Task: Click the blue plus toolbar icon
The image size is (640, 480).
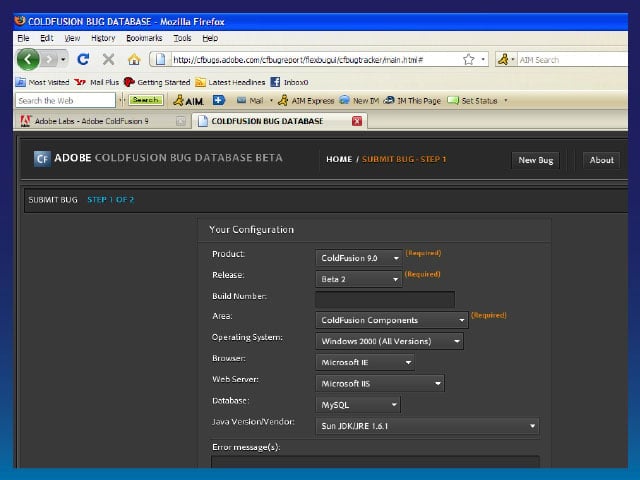Action: pyautogui.click(x=219, y=100)
